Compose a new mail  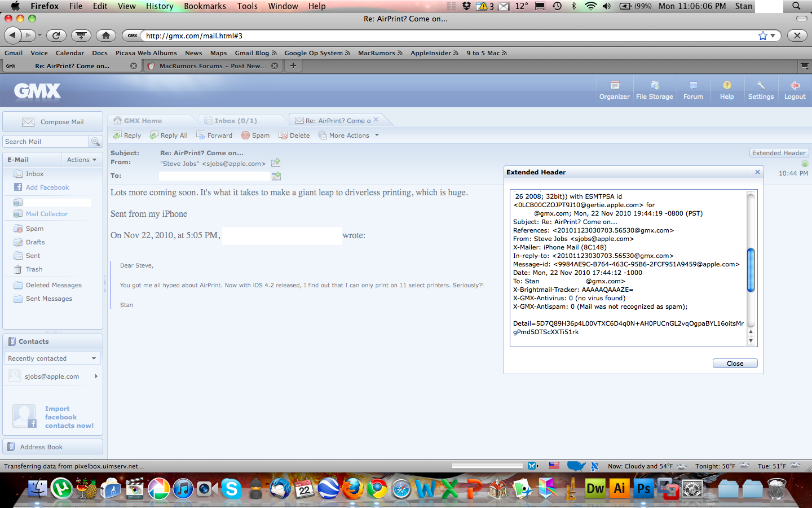[x=53, y=122]
